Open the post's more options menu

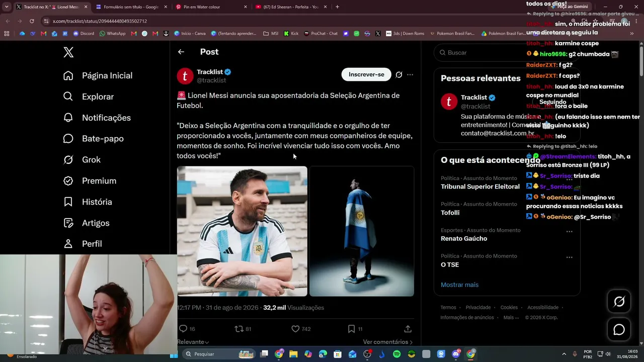410,74
